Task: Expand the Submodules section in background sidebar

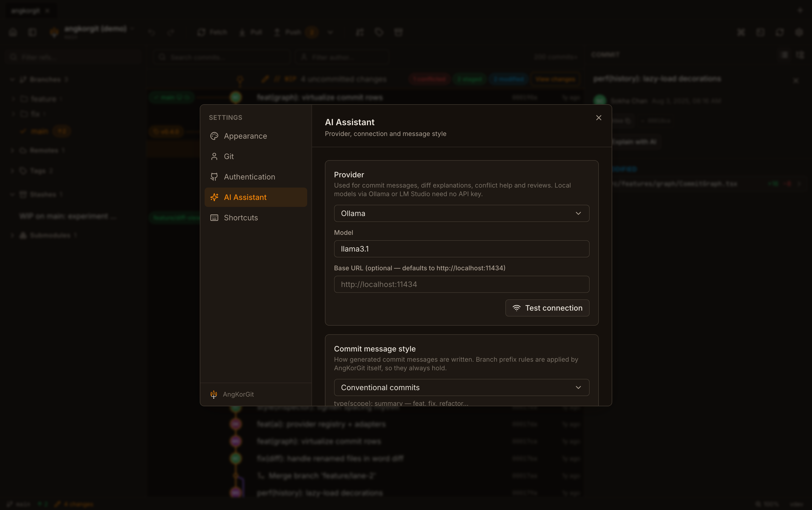Action: [x=12, y=235]
